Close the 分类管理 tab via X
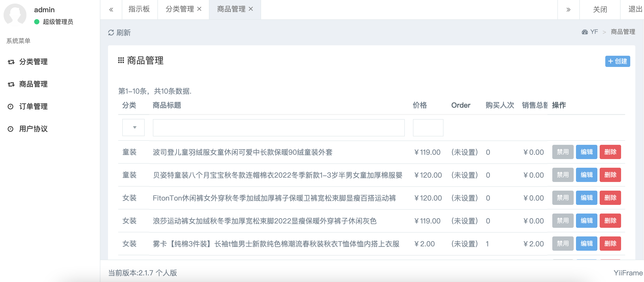The image size is (644, 282). click(x=199, y=9)
